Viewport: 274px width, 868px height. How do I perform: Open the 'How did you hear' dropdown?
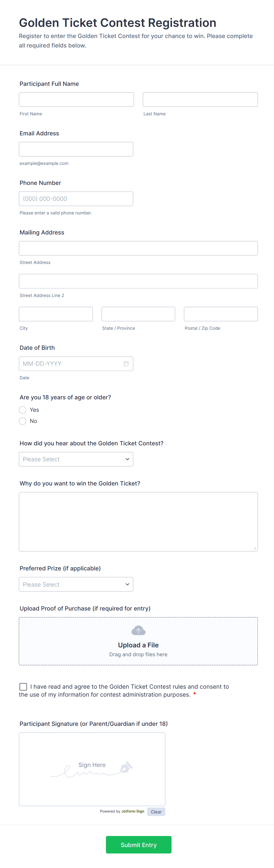click(76, 459)
